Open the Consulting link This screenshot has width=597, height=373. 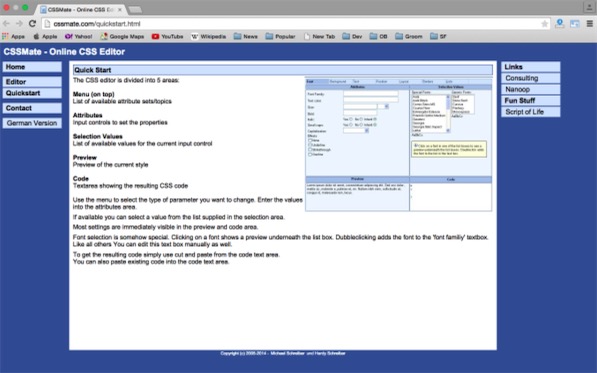[530, 78]
